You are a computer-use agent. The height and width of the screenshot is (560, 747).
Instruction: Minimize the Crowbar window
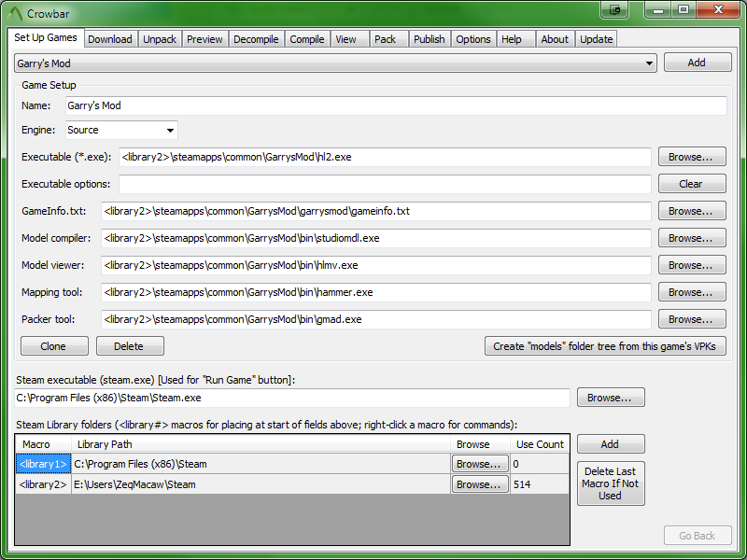click(659, 9)
